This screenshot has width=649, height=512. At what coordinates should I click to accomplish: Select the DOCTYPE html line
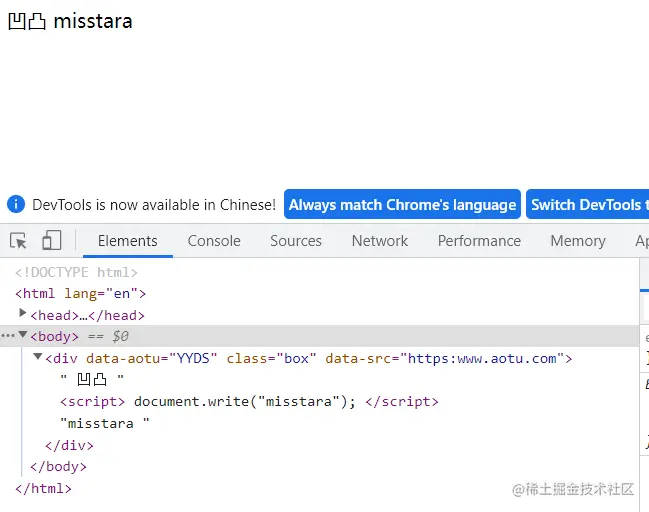[76, 272]
